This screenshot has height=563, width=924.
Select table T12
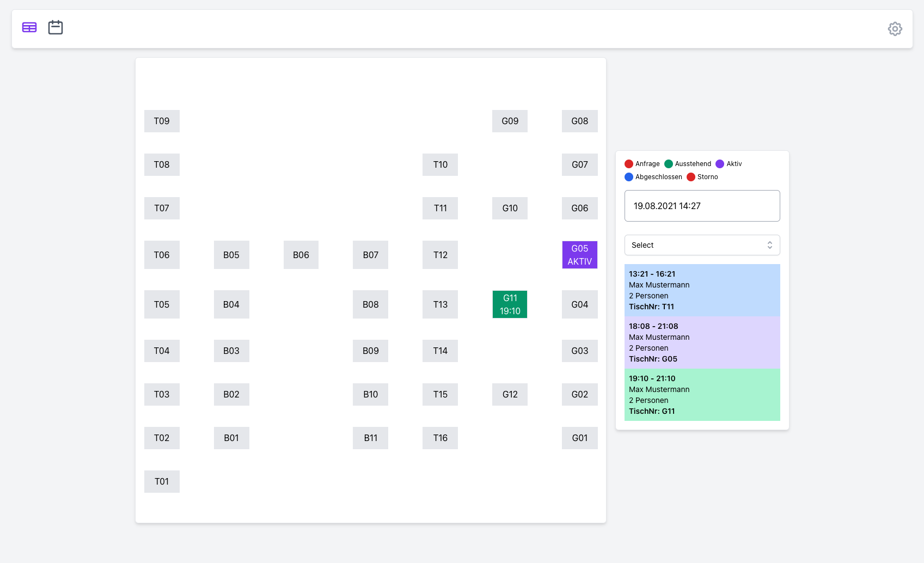click(440, 255)
